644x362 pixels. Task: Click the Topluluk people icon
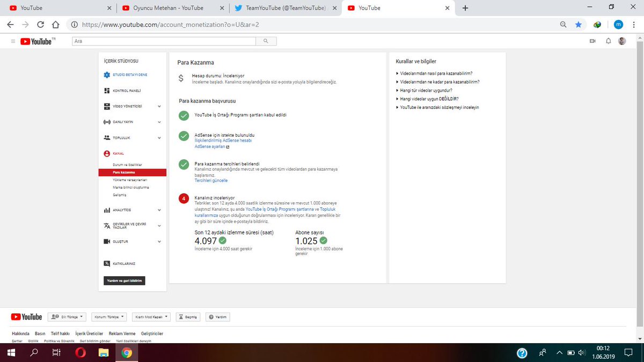tap(107, 138)
